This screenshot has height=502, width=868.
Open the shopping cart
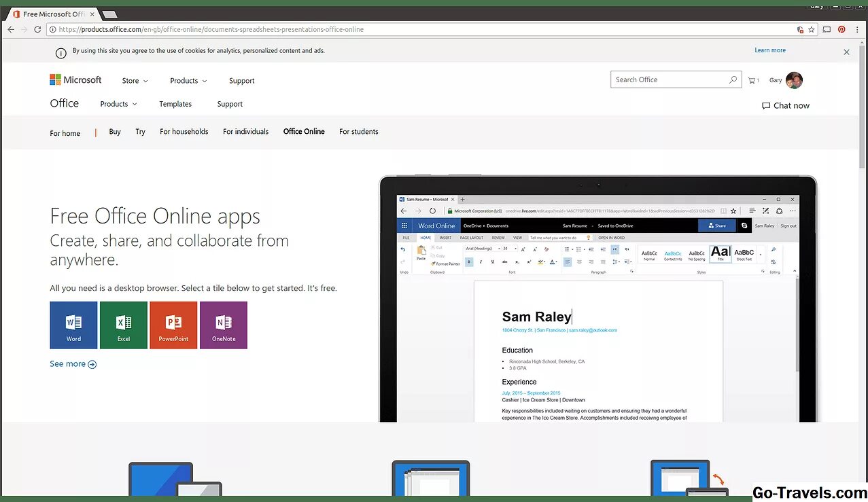(753, 80)
